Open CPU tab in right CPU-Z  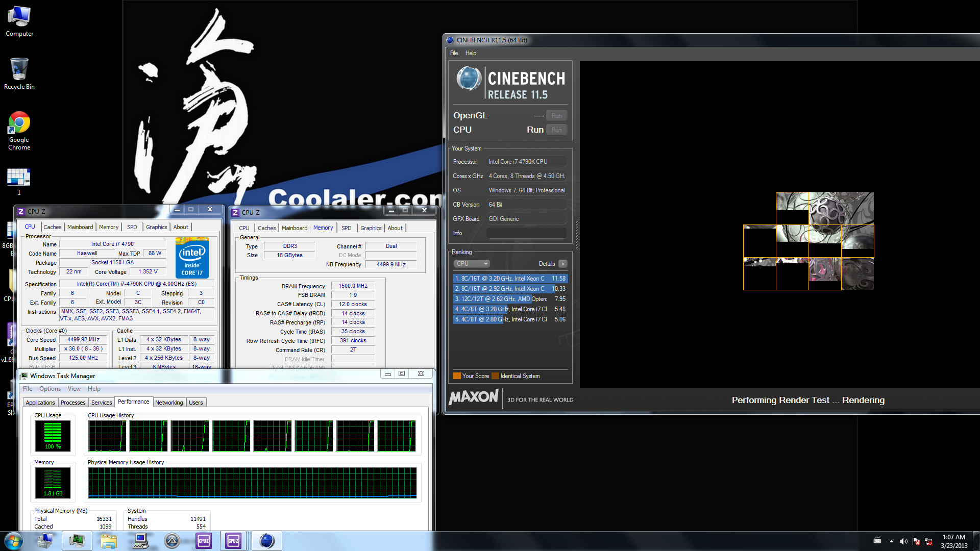point(244,228)
